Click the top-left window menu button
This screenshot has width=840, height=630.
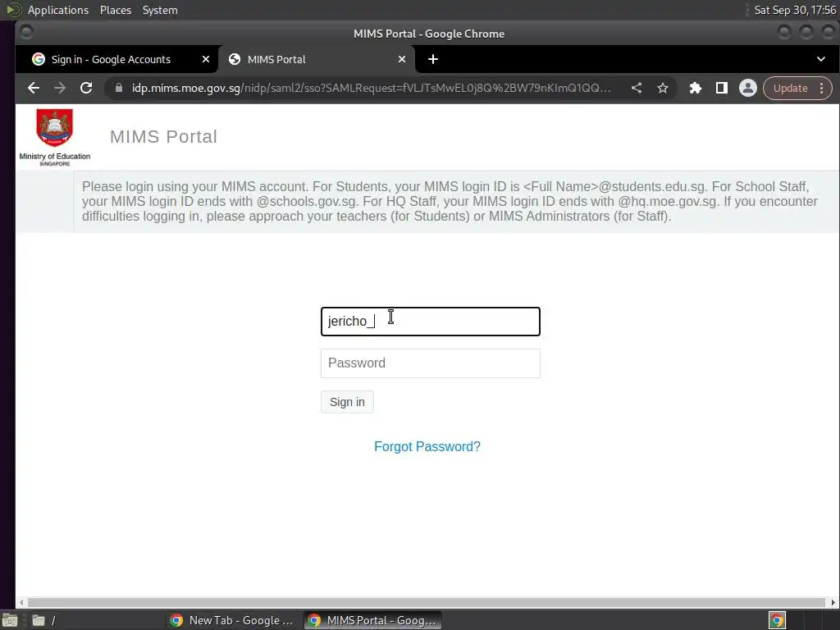click(x=26, y=33)
